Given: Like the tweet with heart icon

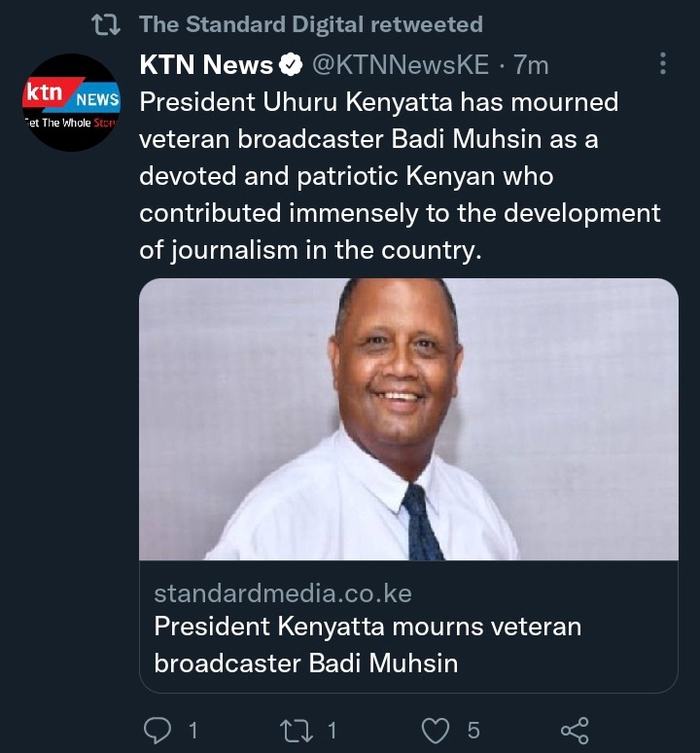Looking at the screenshot, I should (x=436, y=731).
